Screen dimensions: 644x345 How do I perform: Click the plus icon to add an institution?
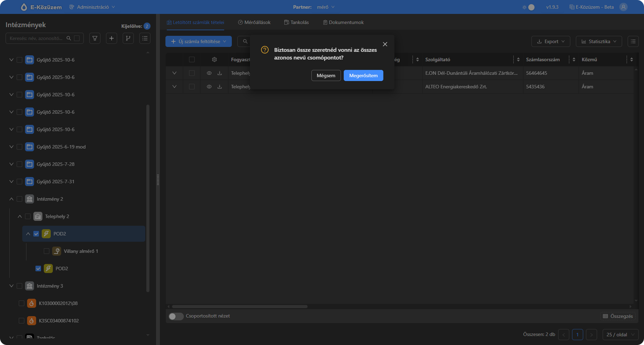tap(112, 38)
